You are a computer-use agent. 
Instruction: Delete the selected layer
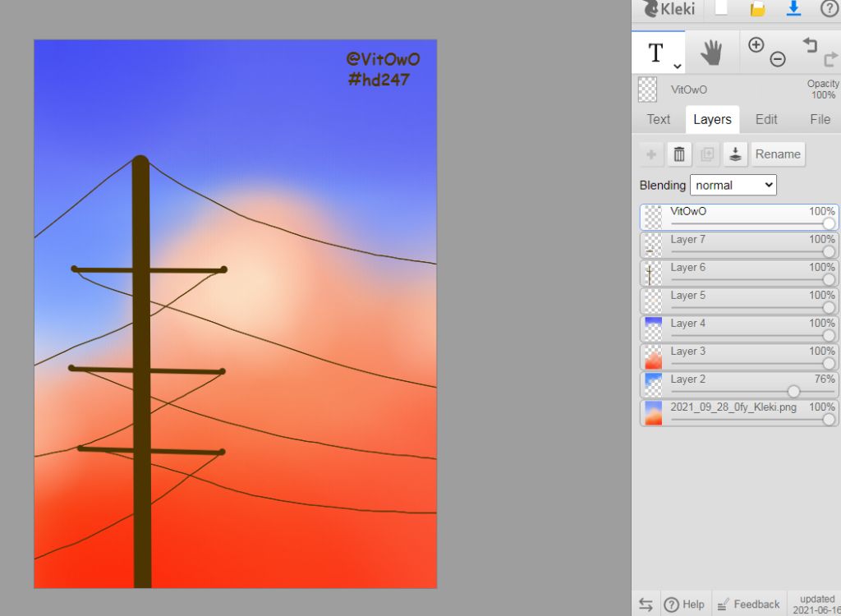[679, 154]
